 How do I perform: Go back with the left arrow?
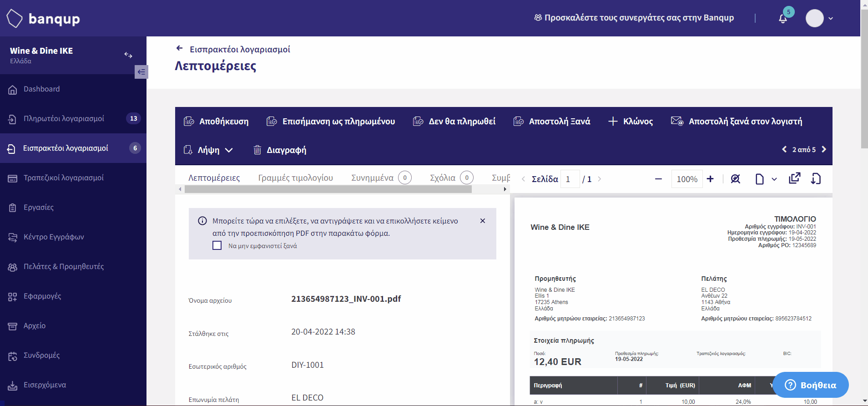click(x=180, y=48)
